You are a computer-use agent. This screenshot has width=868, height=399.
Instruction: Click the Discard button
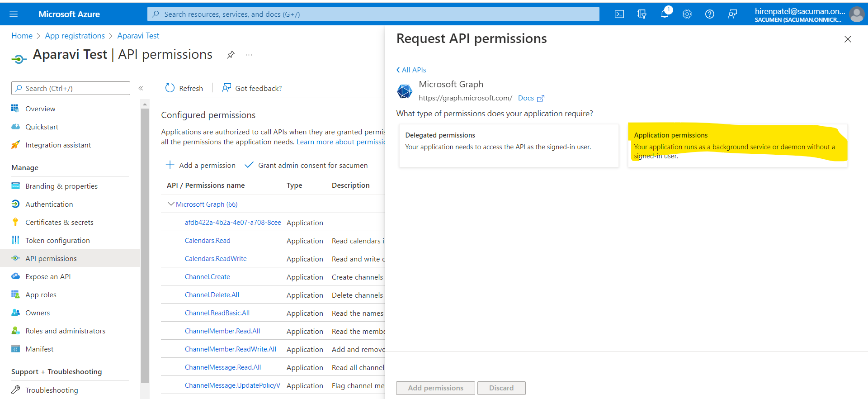click(x=501, y=388)
